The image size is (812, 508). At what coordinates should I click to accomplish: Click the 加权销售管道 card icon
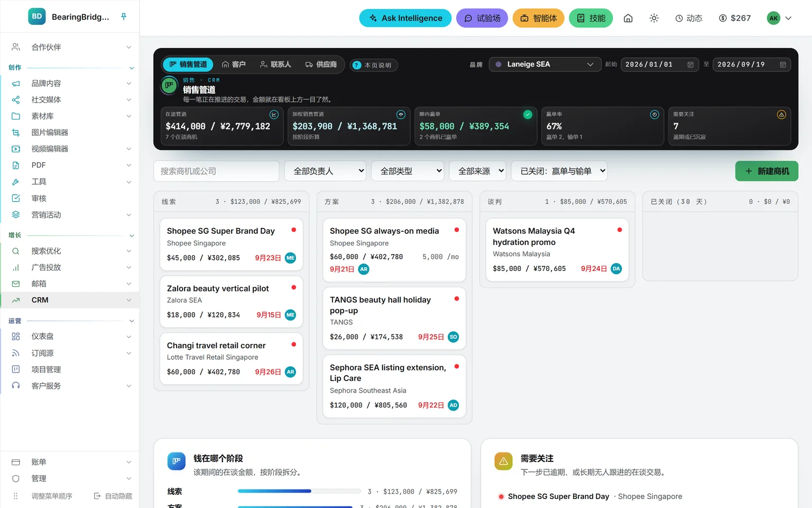(x=401, y=115)
